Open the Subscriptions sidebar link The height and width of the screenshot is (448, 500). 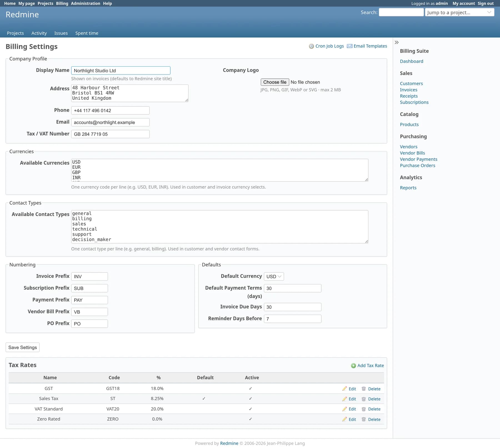click(414, 102)
